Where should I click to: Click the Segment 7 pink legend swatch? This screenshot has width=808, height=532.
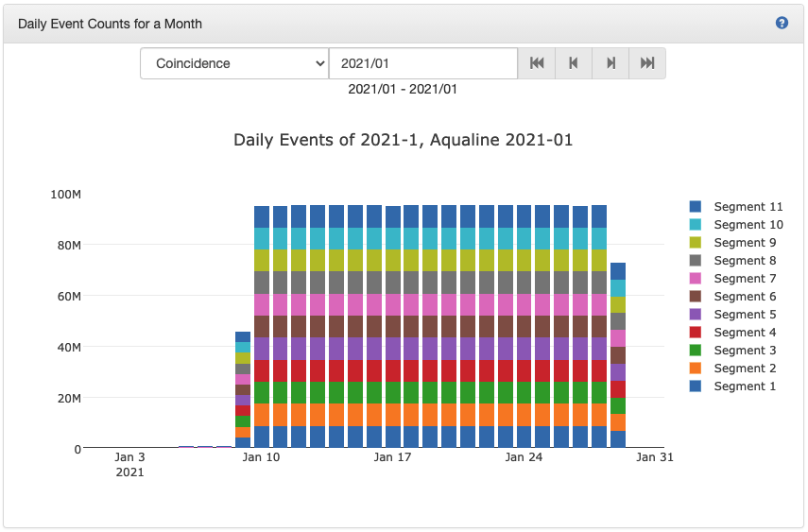pyautogui.click(x=696, y=279)
